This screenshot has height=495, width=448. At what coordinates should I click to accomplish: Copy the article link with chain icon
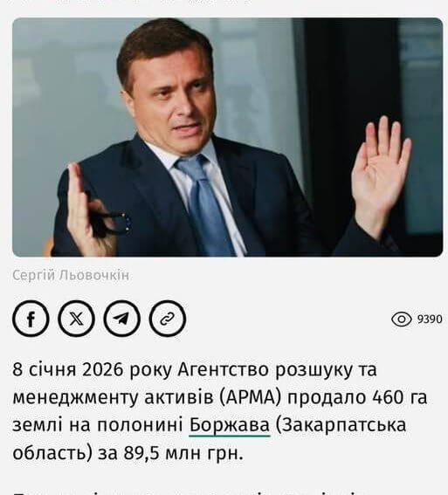pos(168,319)
